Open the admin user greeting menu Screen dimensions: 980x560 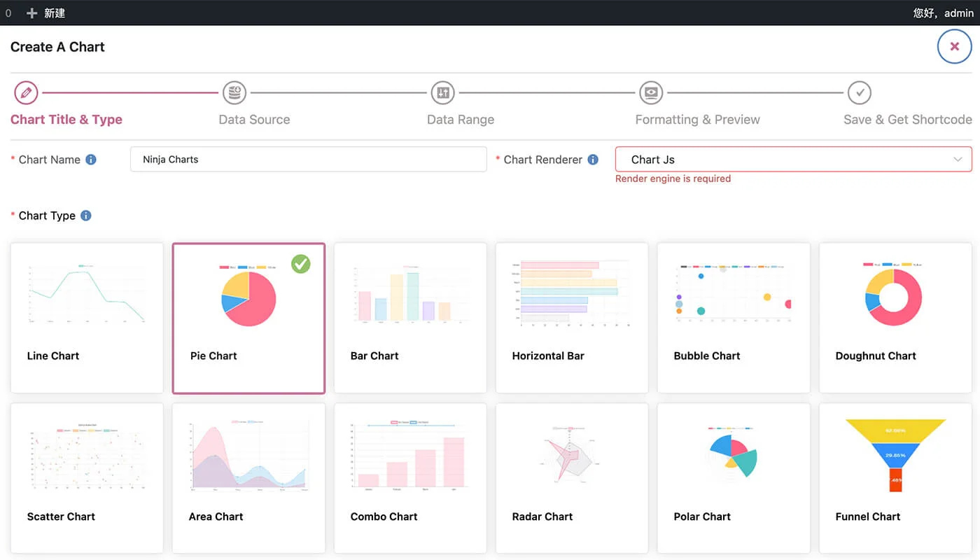pyautogui.click(x=942, y=13)
